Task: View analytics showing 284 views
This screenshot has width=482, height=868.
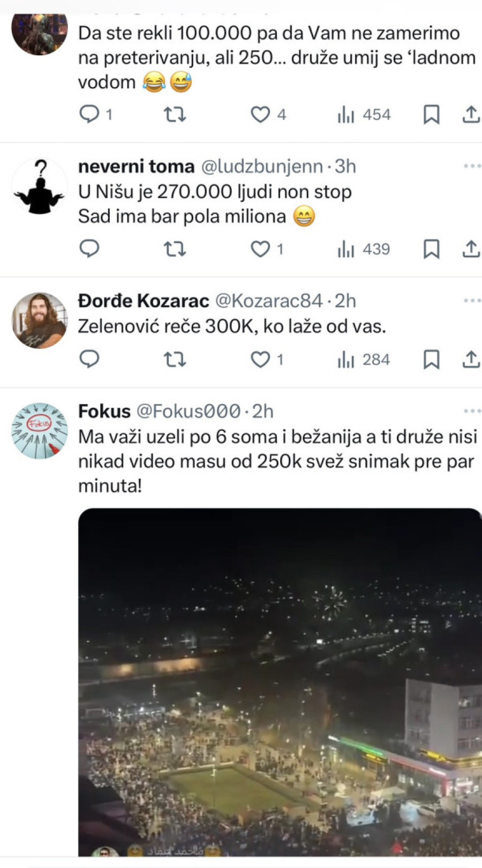Action: [364, 360]
